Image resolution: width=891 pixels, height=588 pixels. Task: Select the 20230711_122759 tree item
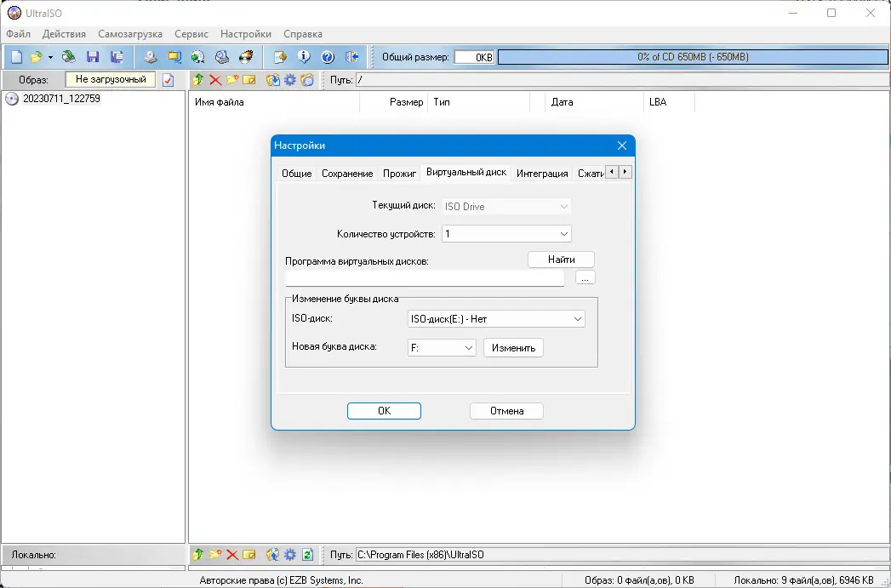(61, 99)
